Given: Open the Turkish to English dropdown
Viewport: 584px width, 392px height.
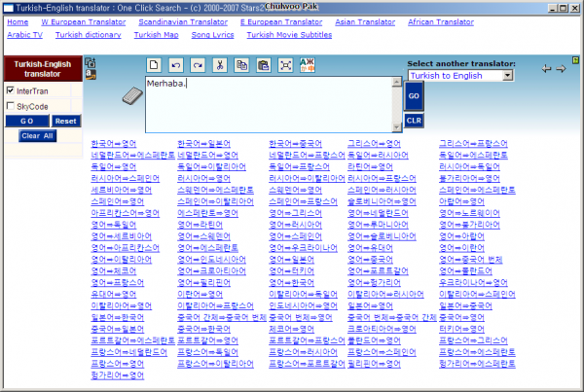Looking at the screenshot, I should click(461, 76).
